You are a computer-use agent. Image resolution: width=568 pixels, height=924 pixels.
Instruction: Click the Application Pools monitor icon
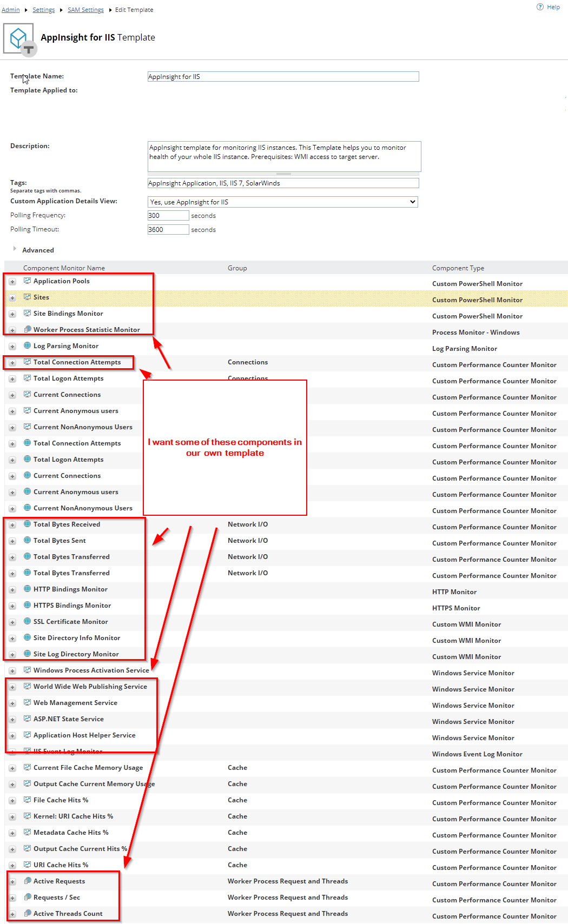(x=27, y=281)
